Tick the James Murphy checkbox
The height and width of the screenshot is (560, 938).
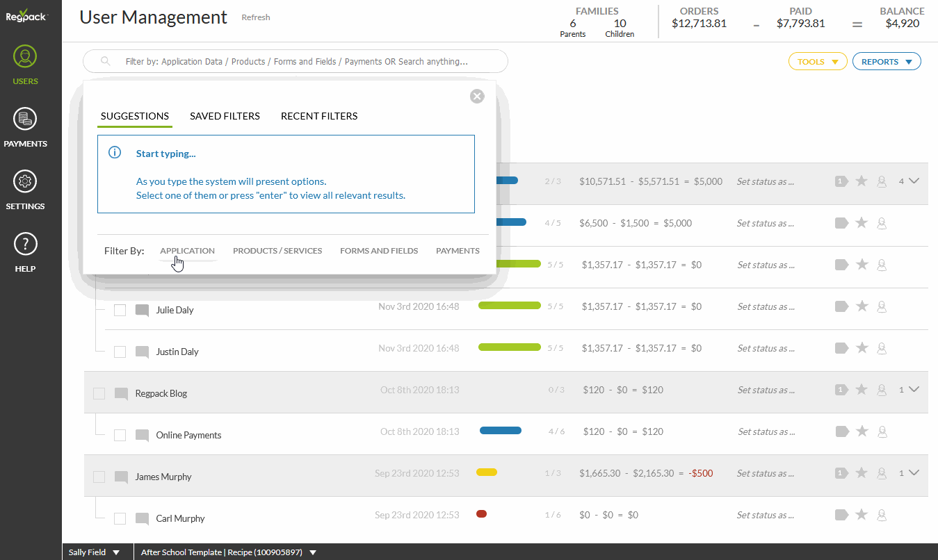coord(99,477)
